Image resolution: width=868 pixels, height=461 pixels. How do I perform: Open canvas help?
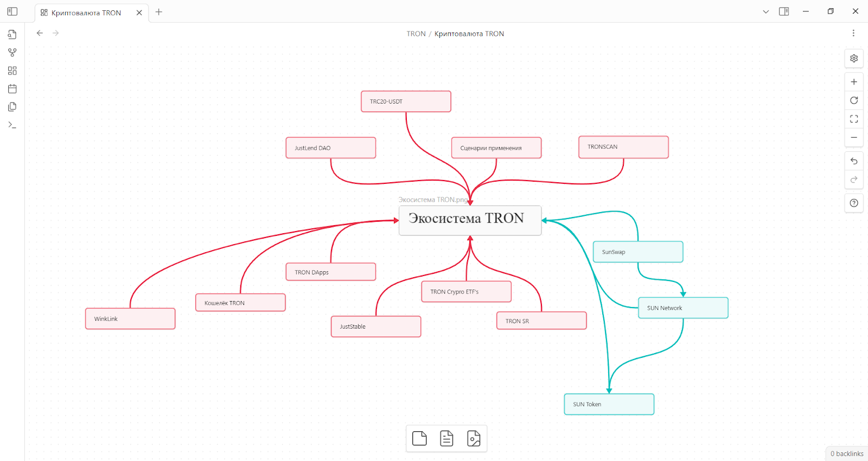pyautogui.click(x=854, y=203)
